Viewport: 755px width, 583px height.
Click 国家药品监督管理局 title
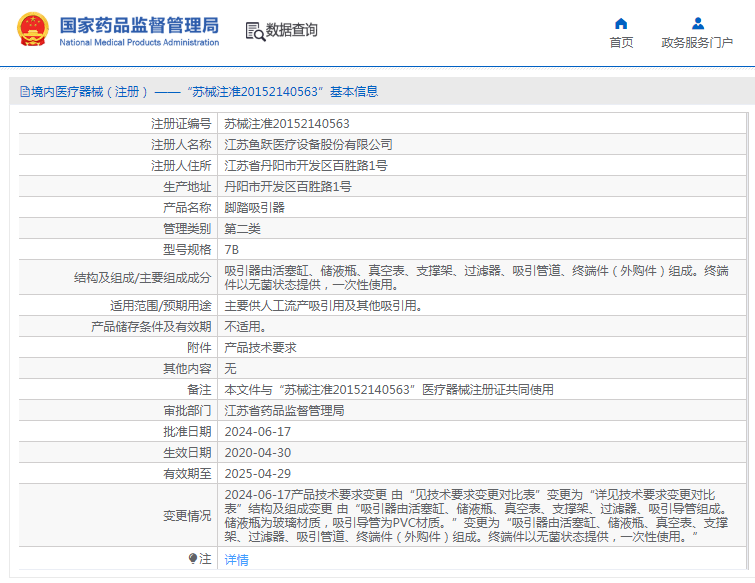(139, 26)
